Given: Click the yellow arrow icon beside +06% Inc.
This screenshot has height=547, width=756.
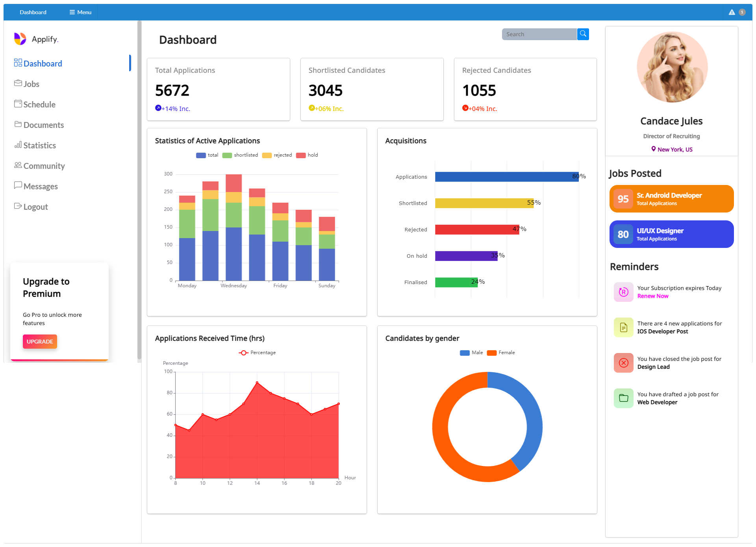Looking at the screenshot, I should (311, 108).
